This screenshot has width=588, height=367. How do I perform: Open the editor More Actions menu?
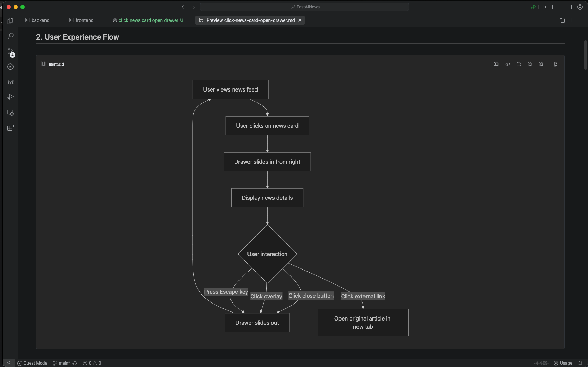(x=580, y=20)
